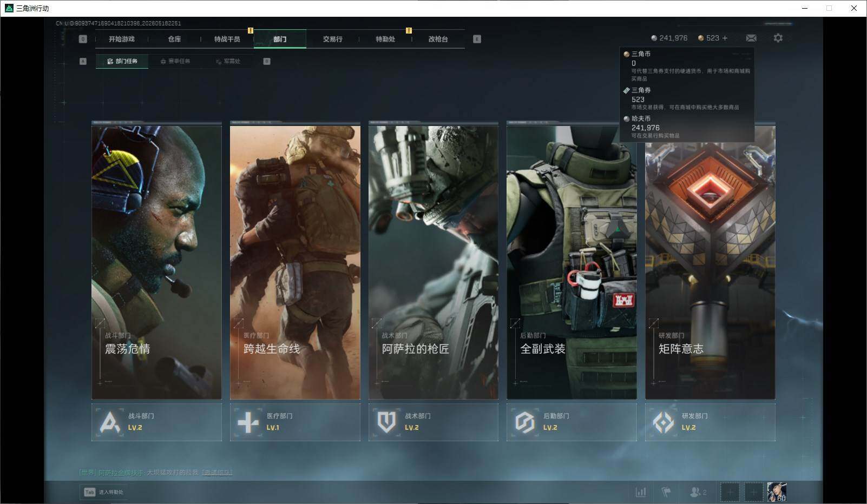Select the 战术部门 LV.2 department panel

pyautogui.click(x=433, y=422)
